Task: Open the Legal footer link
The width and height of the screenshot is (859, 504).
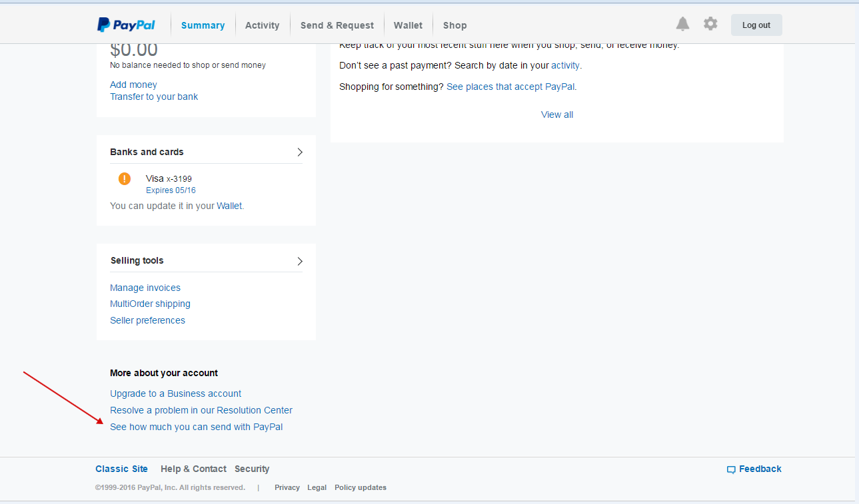Action: (317, 487)
